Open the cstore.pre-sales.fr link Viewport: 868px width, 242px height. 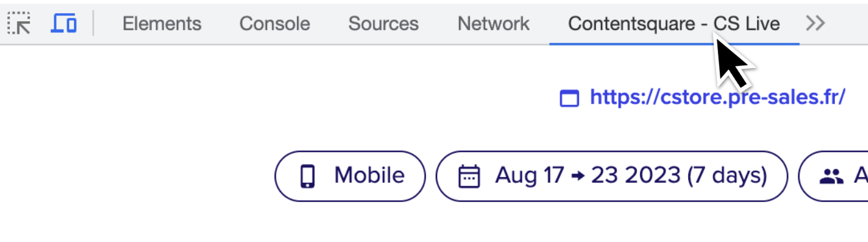[718, 97]
